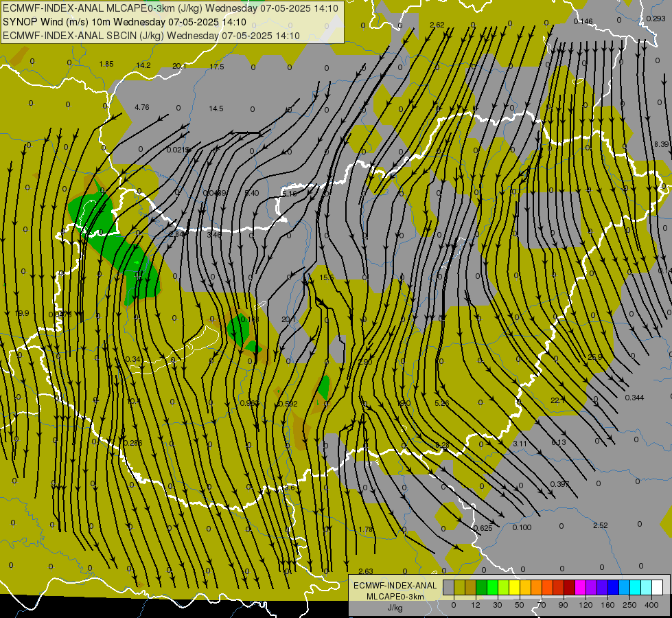This screenshot has width=672, height=618.
Task: Click the map value 5.26
Action: point(442,403)
